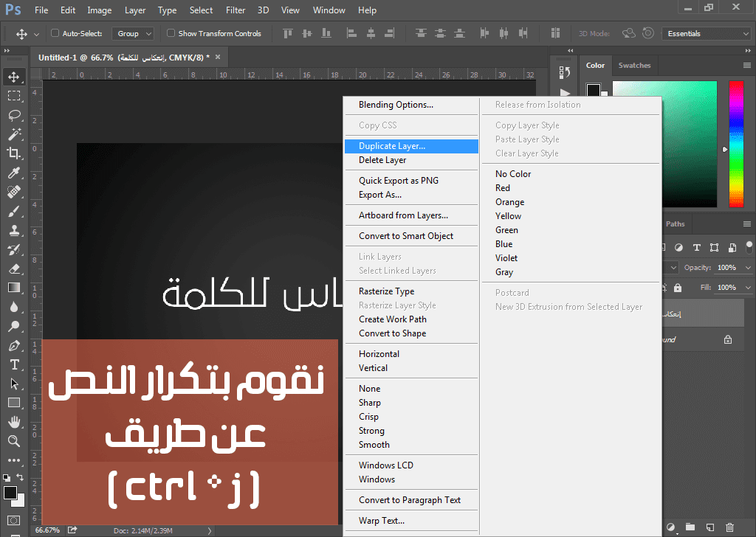Select the Brush tool
The height and width of the screenshot is (537, 756).
[x=14, y=211]
